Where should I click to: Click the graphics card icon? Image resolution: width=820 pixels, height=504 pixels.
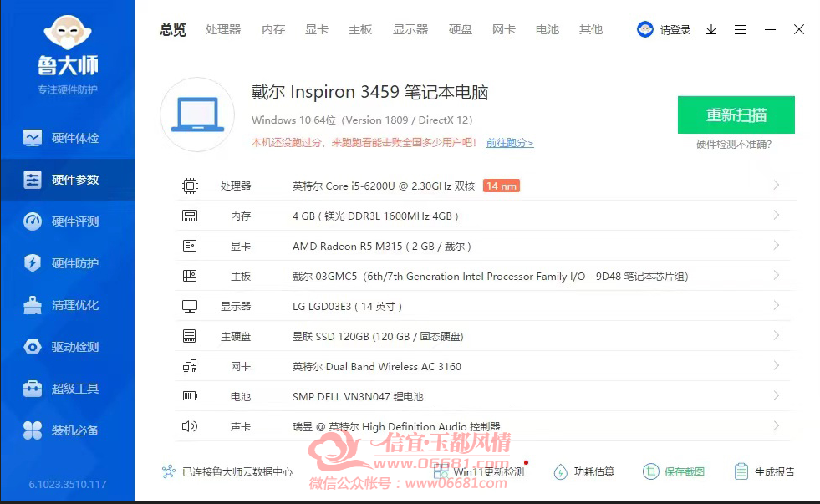click(x=190, y=246)
